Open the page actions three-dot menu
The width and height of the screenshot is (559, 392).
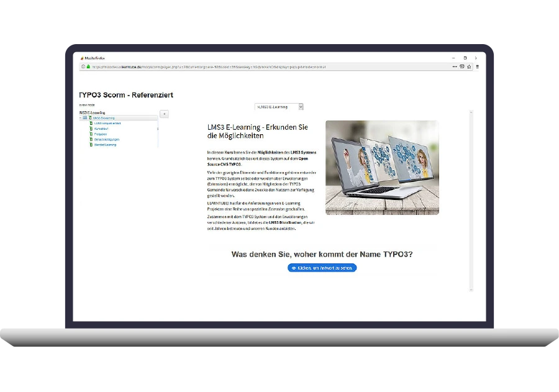point(455,66)
